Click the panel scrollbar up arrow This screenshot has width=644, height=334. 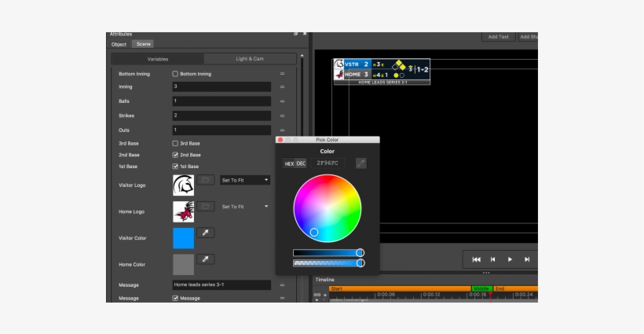pos(302,56)
